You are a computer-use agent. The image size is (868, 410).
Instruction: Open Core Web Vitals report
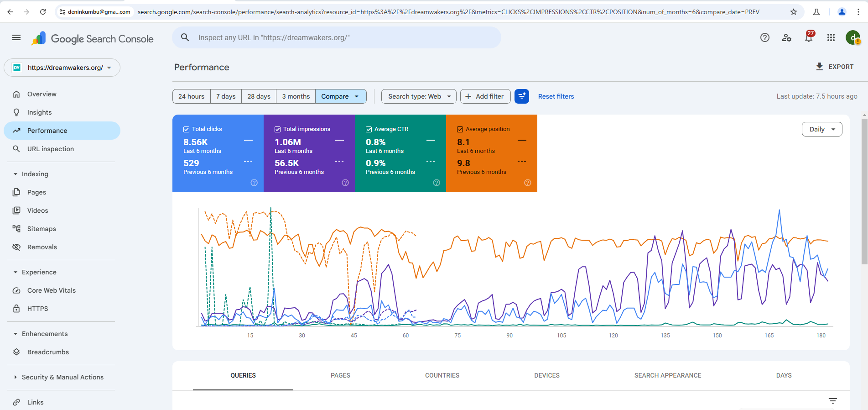click(x=62, y=290)
